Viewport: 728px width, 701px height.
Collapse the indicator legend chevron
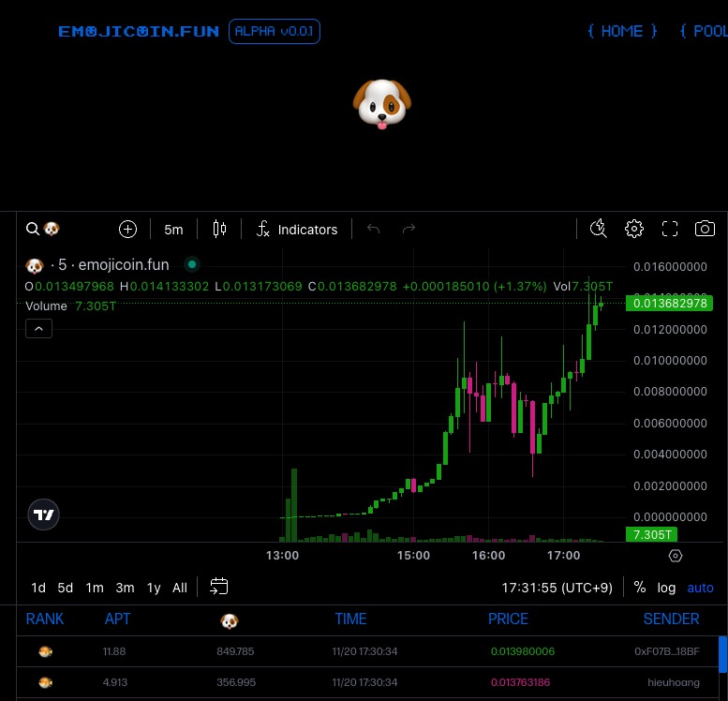(39, 329)
